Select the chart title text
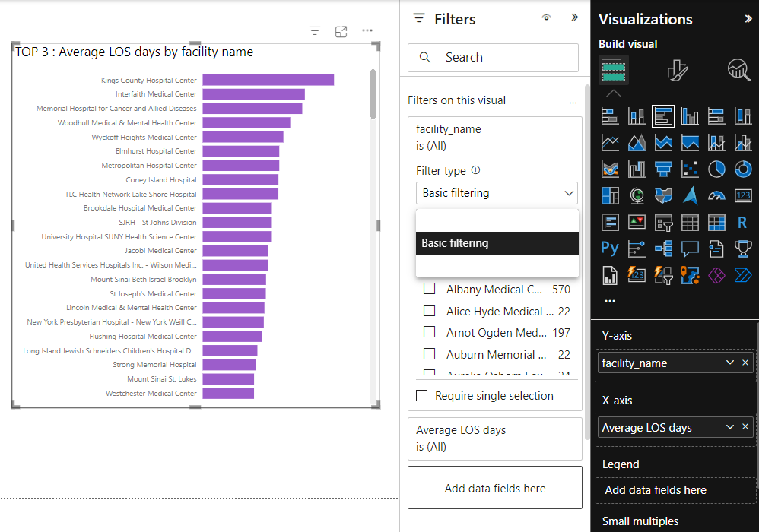759x532 pixels. tap(134, 52)
